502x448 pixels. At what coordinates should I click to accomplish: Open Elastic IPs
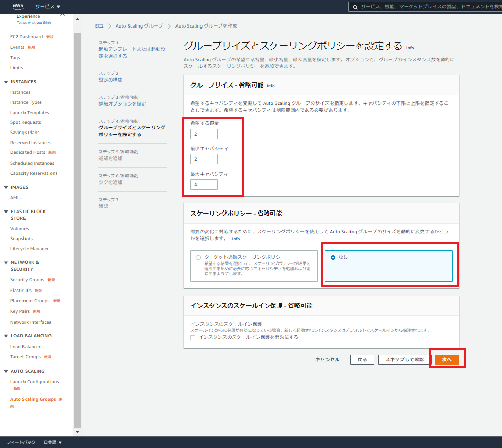tap(21, 291)
